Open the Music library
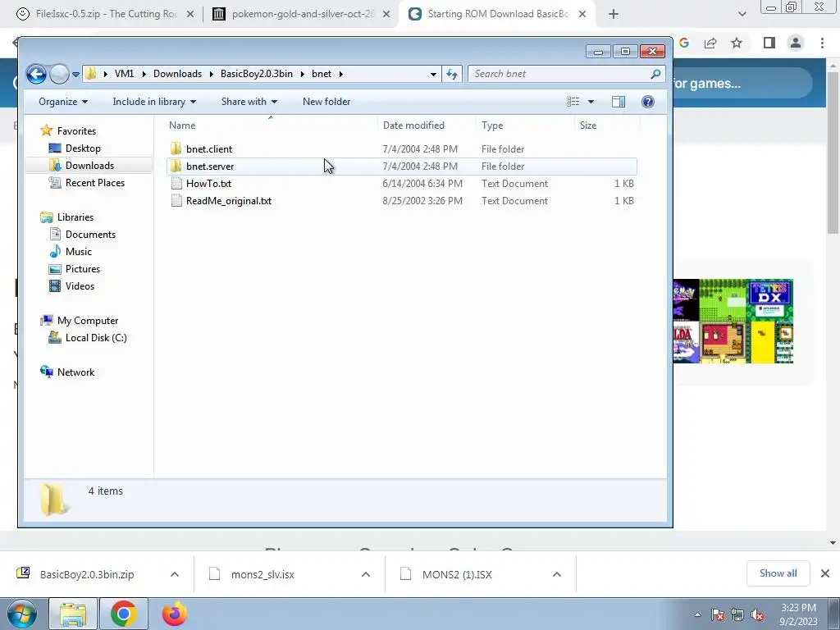Viewport: 840px width, 630px height. (78, 251)
